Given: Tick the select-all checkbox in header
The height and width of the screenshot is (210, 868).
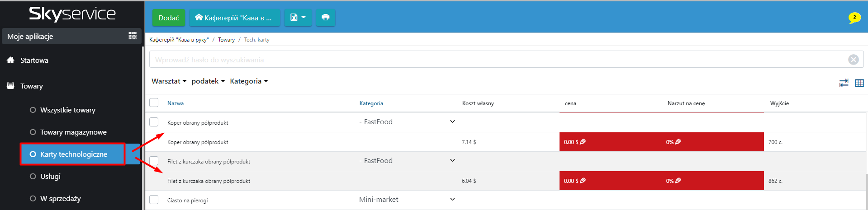Looking at the screenshot, I should click(x=154, y=103).
